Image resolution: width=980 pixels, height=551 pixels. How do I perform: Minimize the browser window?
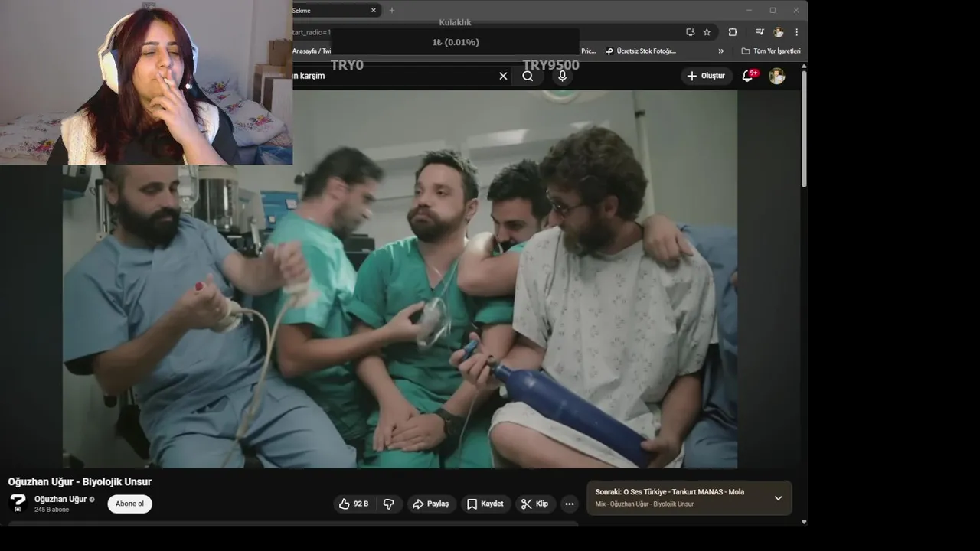(x=749, y=11)
